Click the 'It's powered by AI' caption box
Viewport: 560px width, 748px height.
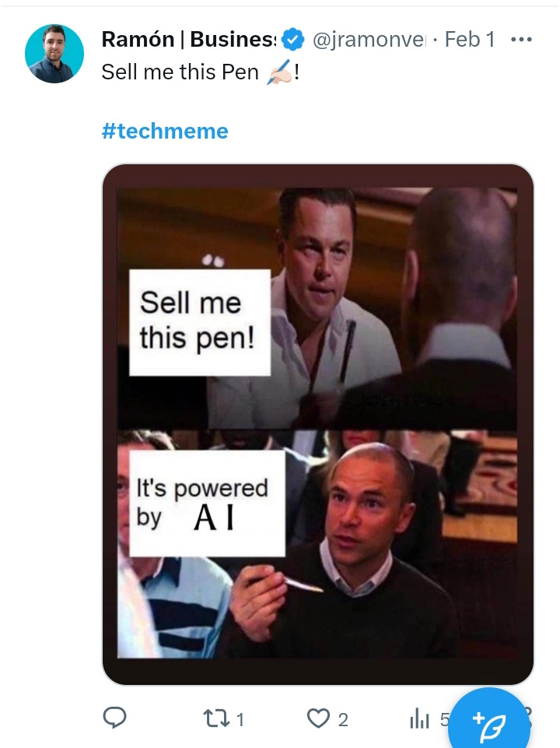[x=207, y=504]
